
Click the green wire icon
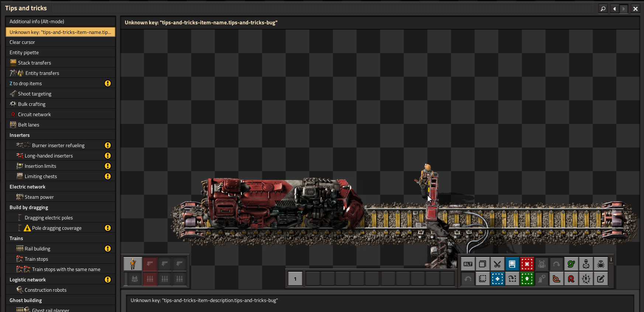pos(571,264)
